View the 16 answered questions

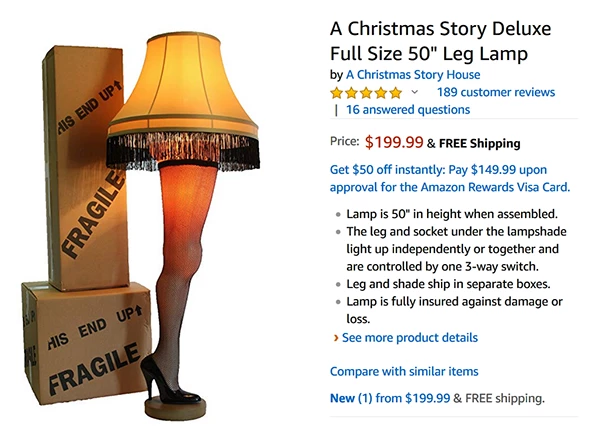point(408,110)
